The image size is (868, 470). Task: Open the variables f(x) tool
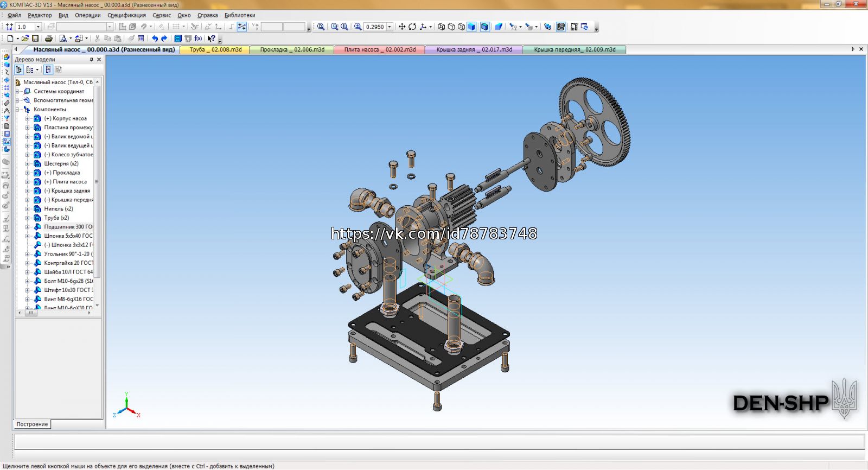click(198, 39)
